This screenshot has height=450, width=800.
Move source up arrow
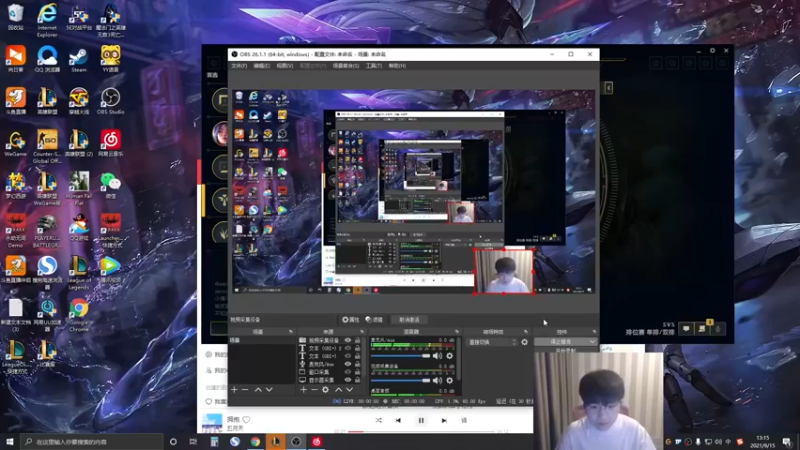pos(339,390)
